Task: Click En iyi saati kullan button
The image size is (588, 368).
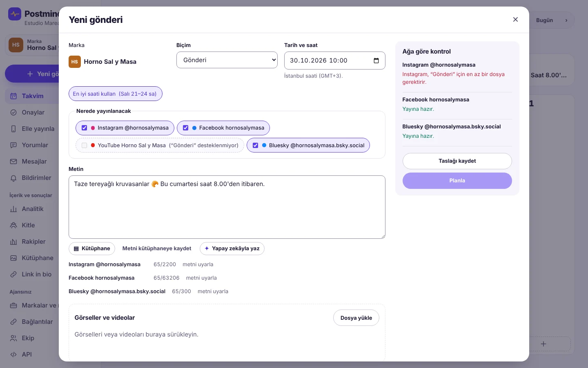Action: pos(116,94)
